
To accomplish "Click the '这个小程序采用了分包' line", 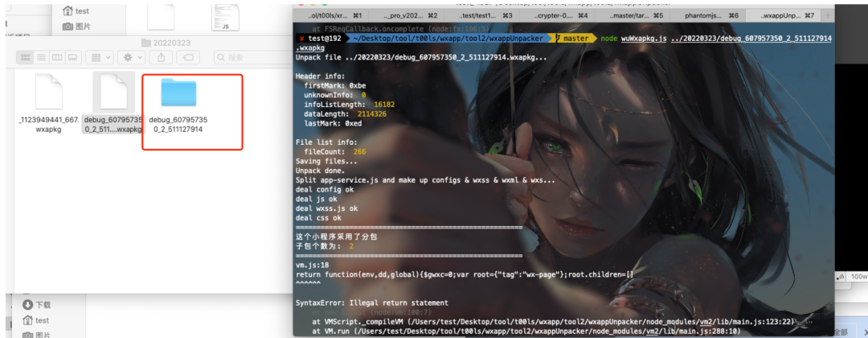I will [x=336, y=237].
